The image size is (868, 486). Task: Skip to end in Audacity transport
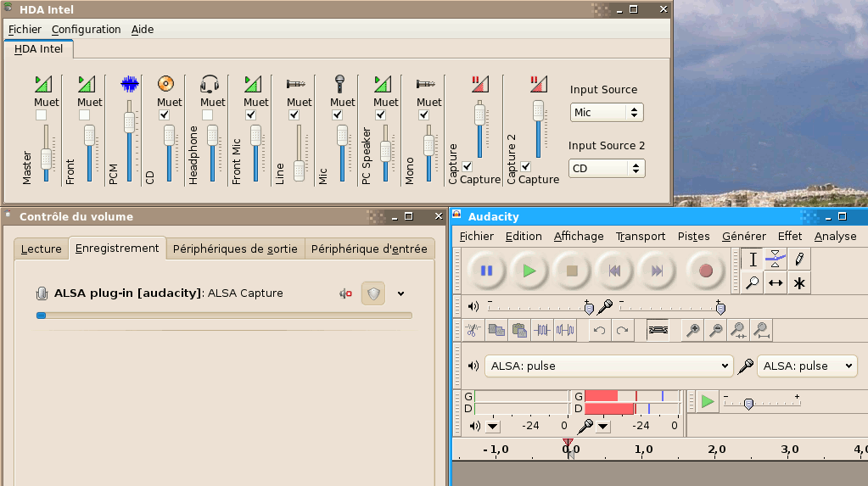657,271
